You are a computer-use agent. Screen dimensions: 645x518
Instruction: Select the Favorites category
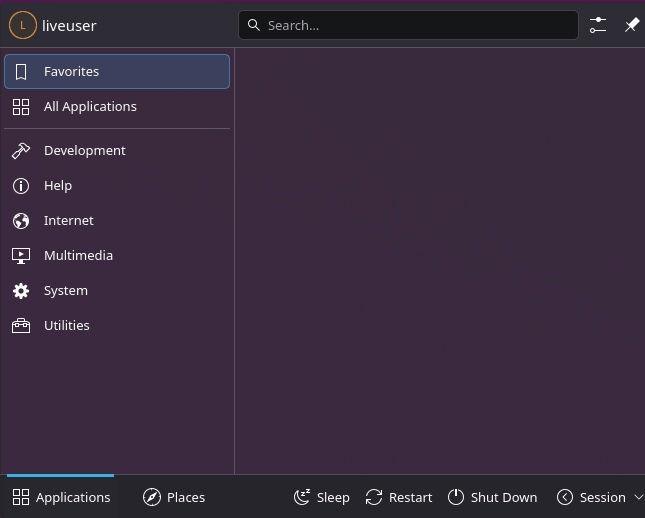tap(117, 72)
